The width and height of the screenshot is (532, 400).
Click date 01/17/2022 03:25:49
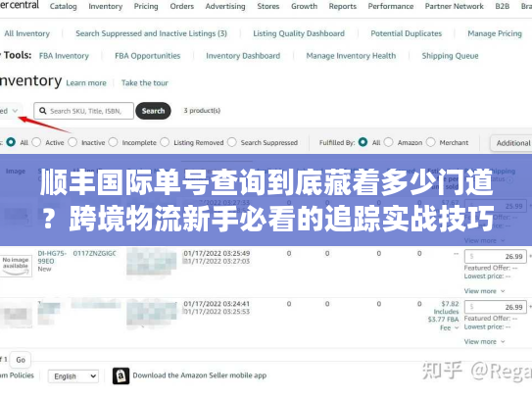click(217, 253)
